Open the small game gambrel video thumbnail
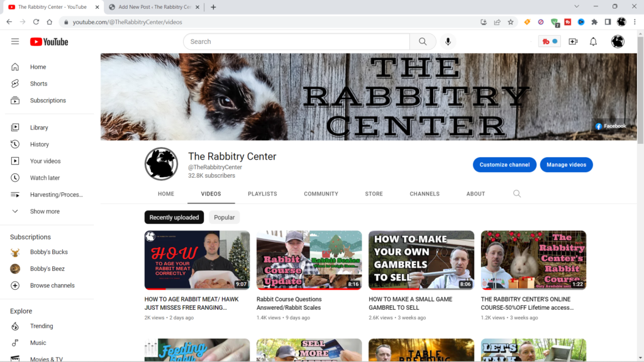Screen dimensions: 644x362 coord(421,260)
